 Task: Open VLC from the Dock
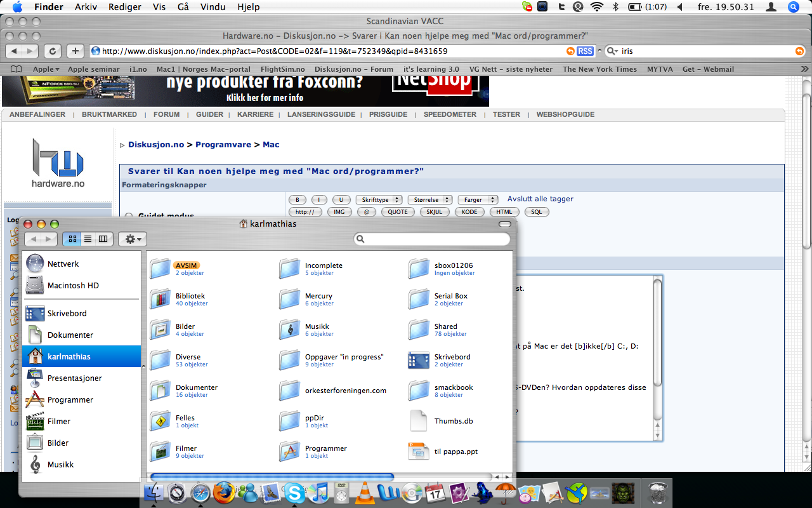(x=364, y=493)
